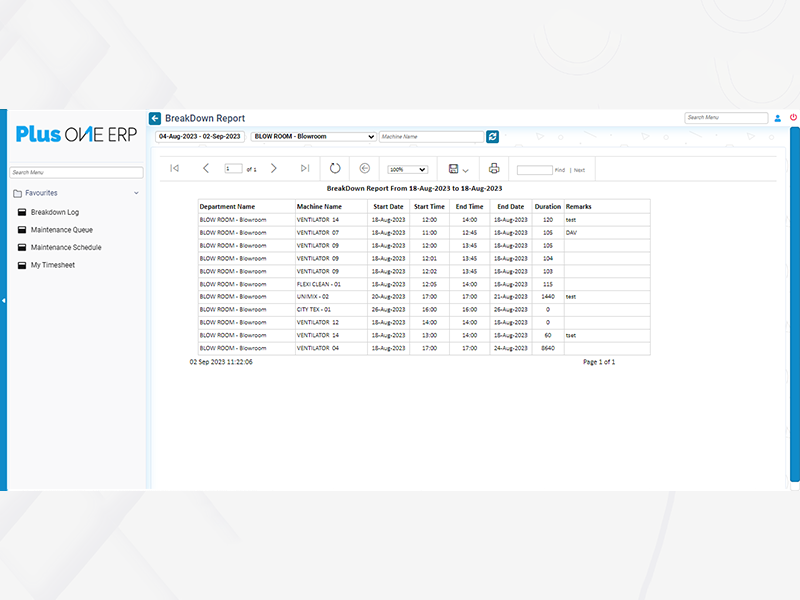
Task: Go to first page of report
Action: click(x=174, y=169)
